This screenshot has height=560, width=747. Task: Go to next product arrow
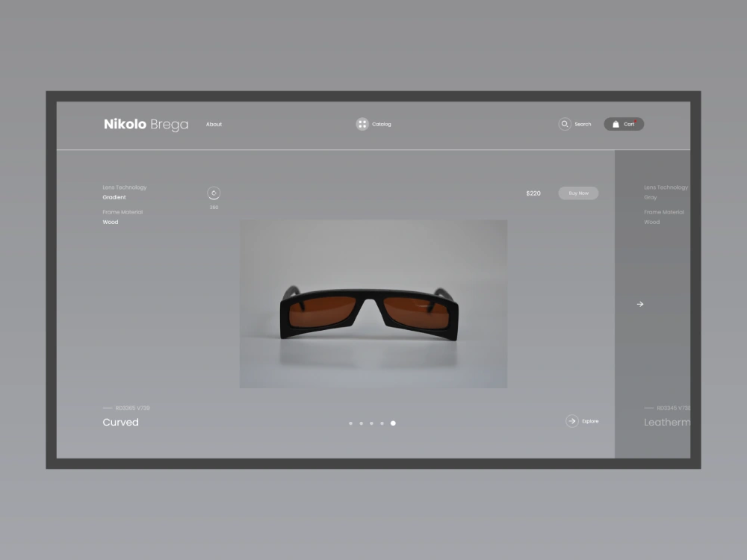pyautogui.click(x=640, y=304)
